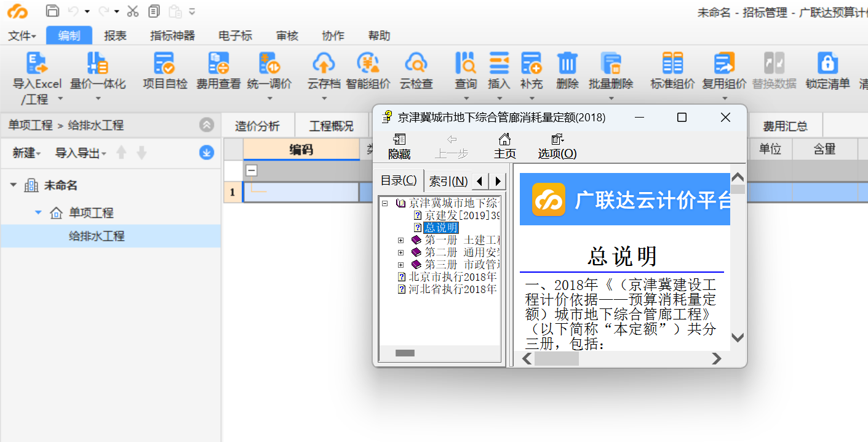Expand 第二册 通用安装 in the help tree
Screen dimensions: 868x442
click(400, 252)
